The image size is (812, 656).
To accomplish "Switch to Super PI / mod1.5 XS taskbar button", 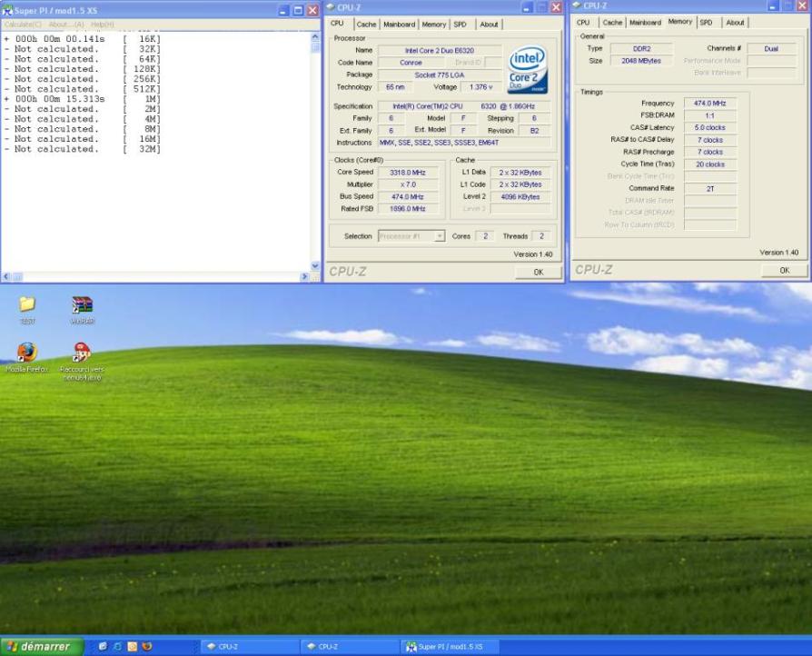I will pyautogui.click(x=450, y=646).
